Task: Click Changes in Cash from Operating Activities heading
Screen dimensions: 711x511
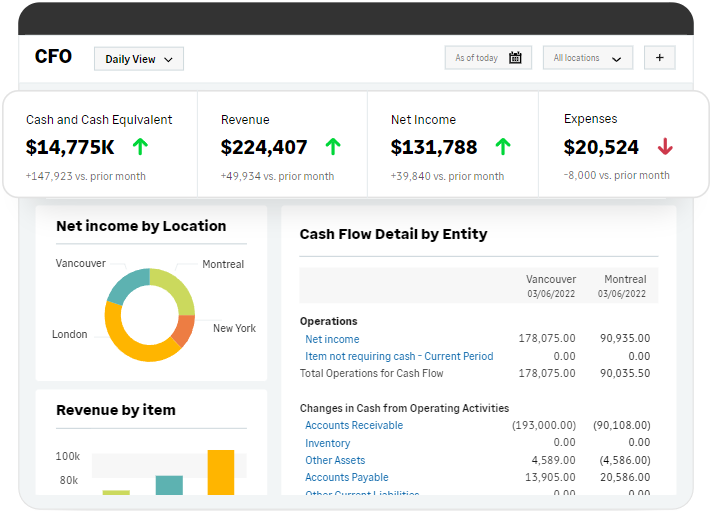Action: pos(404,408)
